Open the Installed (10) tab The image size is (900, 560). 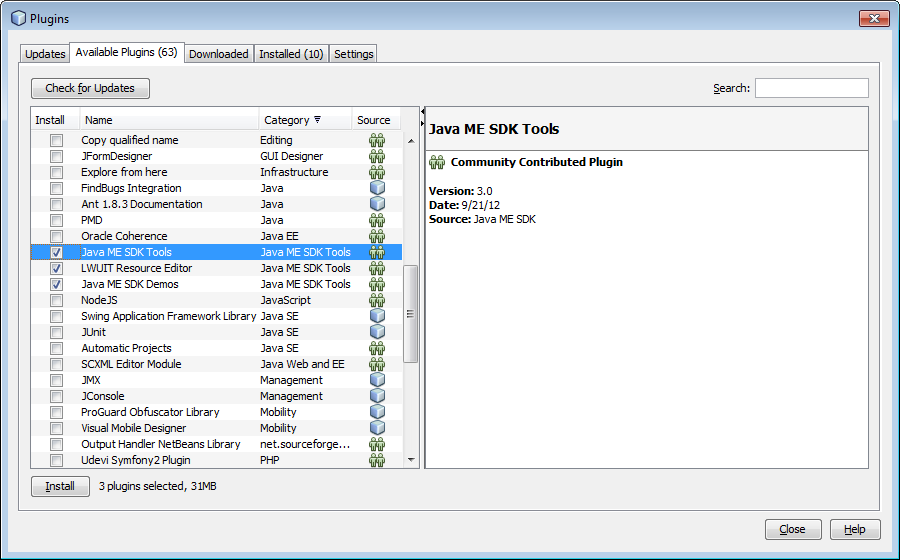tap(292, 54)
